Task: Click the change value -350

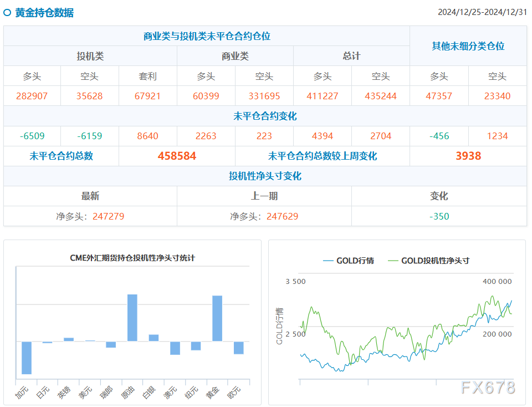Action: click(439, 216)
